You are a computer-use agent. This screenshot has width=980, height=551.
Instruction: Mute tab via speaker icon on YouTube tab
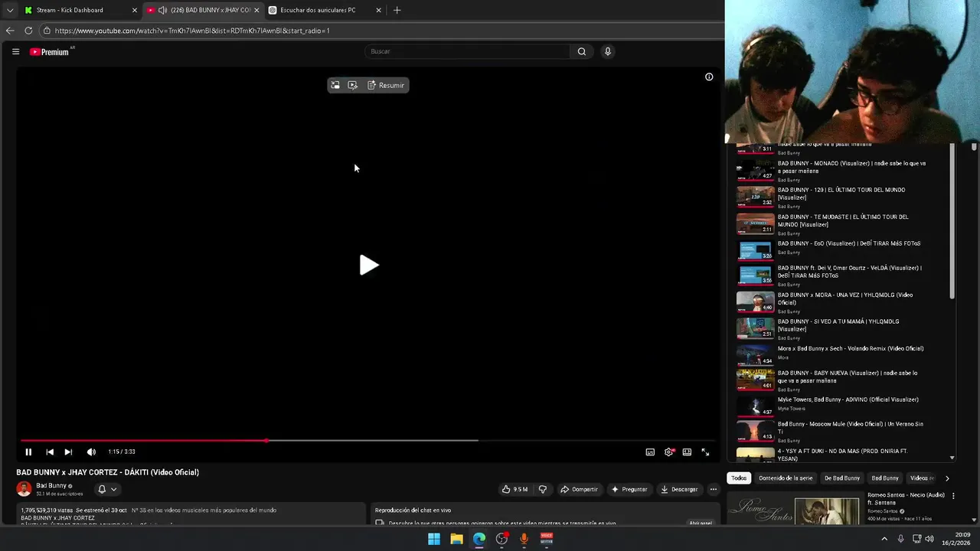[x=162, y=10]
